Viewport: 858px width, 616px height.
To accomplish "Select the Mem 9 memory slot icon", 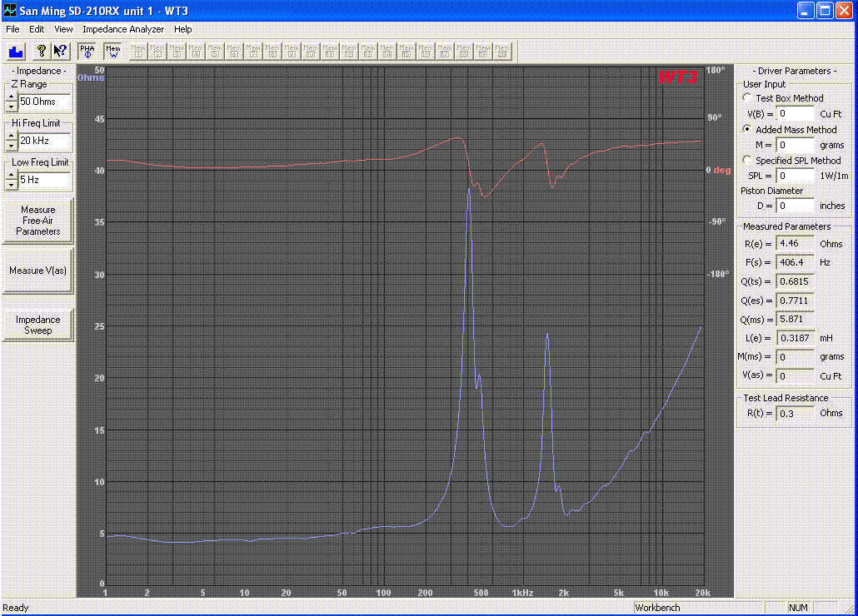I will pos(291,52).
